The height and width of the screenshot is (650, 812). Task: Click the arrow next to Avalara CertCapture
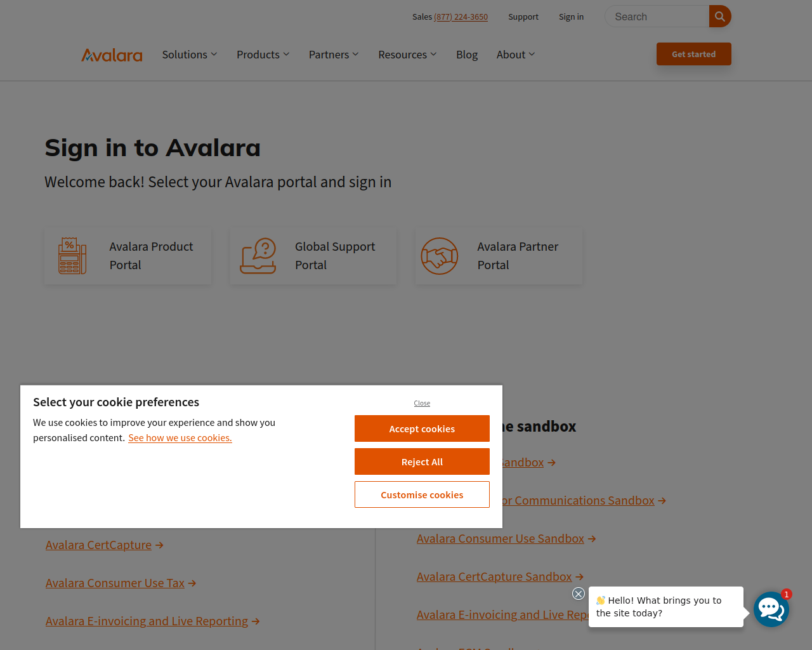(x=160, y=545)
